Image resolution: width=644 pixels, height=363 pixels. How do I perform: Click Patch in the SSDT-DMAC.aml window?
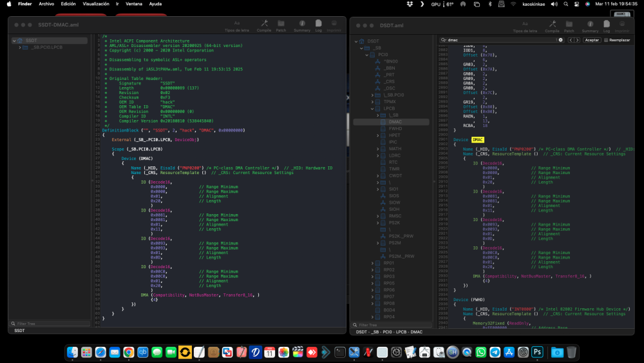click(281, 26)
